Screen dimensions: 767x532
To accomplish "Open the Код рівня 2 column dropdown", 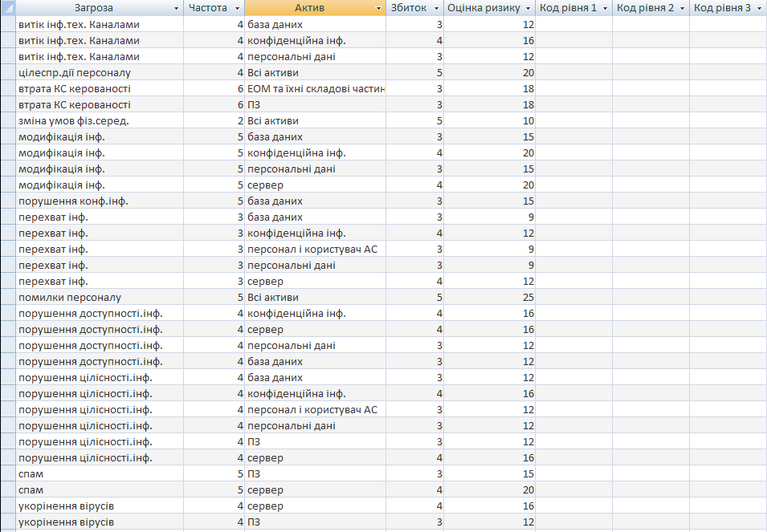I will click(x=682, y=8).
